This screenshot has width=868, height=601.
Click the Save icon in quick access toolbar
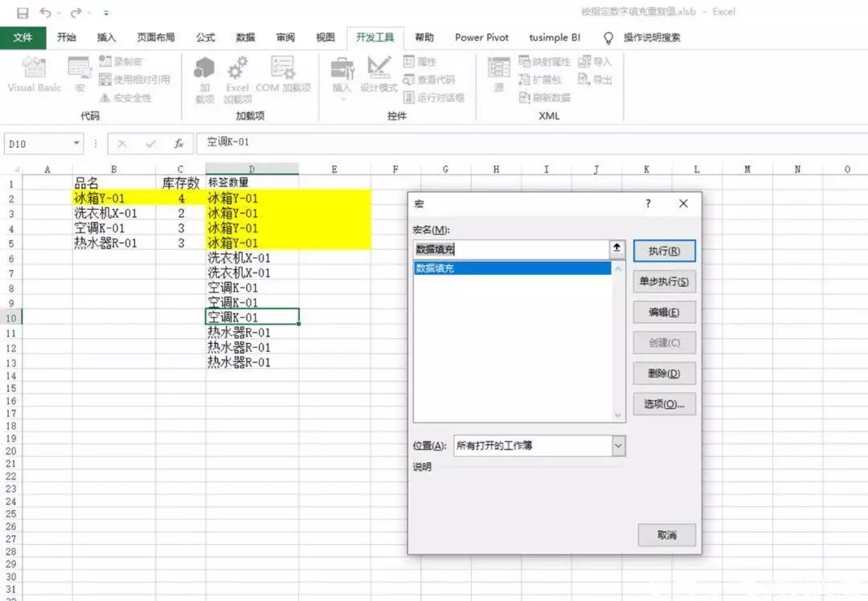click(x=23, y=13)
